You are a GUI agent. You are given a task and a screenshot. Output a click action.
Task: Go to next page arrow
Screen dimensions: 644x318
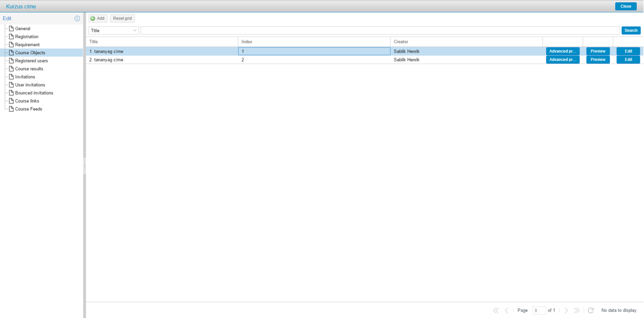566,310
